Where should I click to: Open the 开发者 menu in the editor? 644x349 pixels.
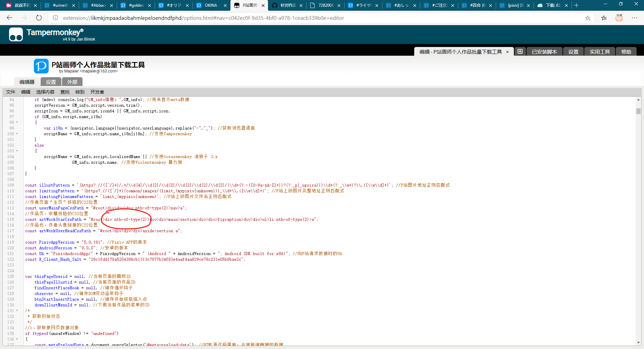pos(98,92)
